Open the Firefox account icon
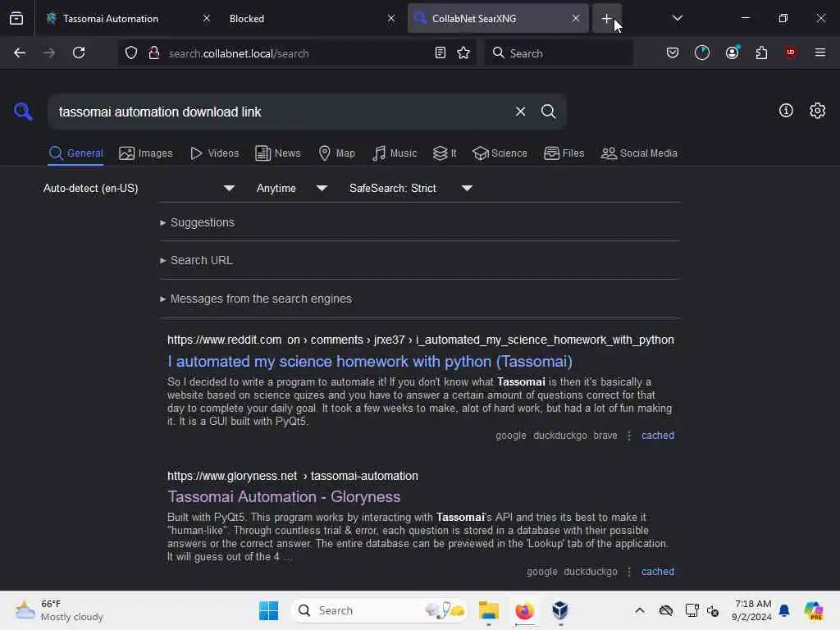The height and width of the screenshot is (630, 840). tap(733, 53)
